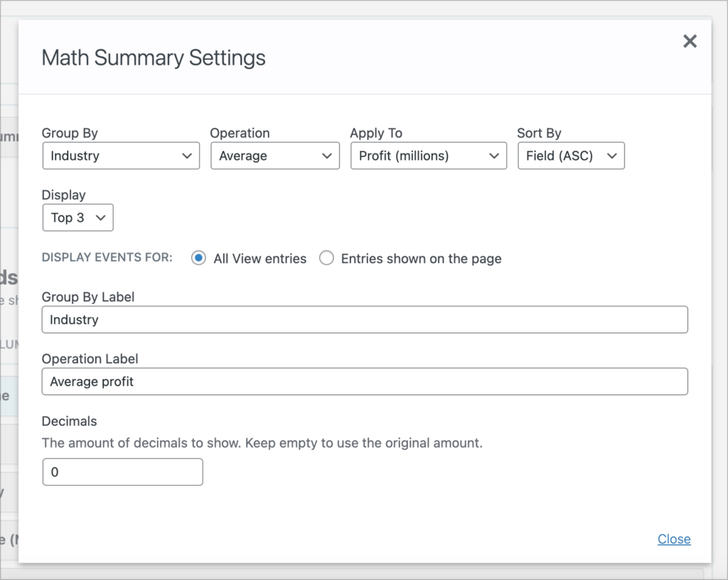This screenshot has width=728, height=580.
Task: Click the chevron arrow in Apply To select
Action: (x=494, y=156)
